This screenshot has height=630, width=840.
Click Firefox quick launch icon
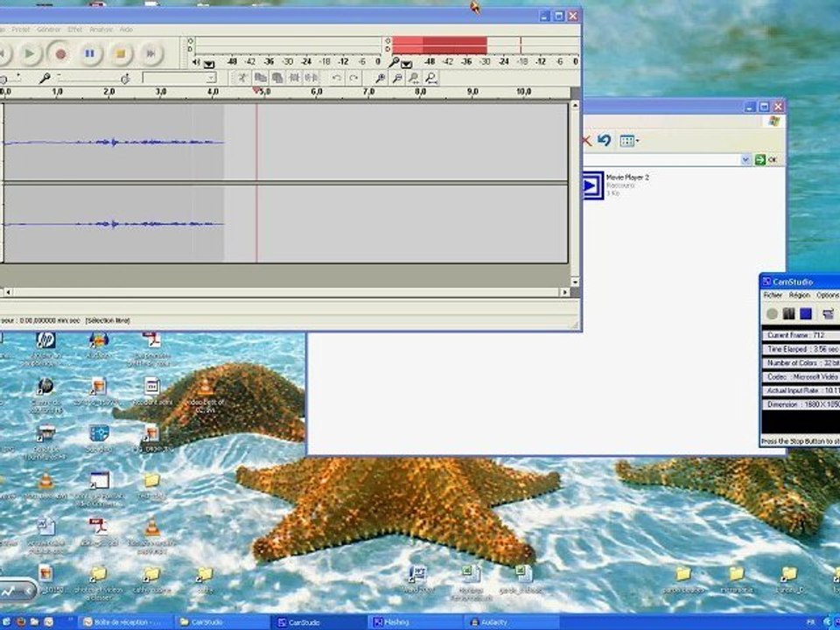pyautogui.click(x=20, y=622)
